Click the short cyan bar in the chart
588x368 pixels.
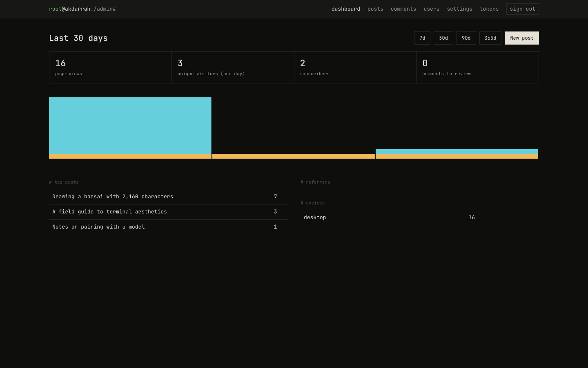(x=457, y=152)
